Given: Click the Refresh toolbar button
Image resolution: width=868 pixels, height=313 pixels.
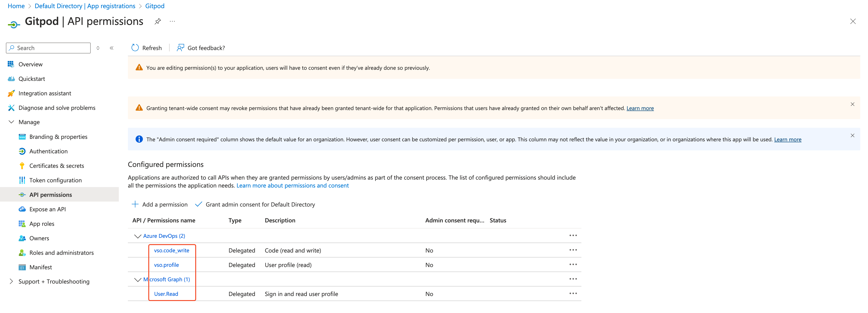Looking at the screenshot, I should coord(146,48).
